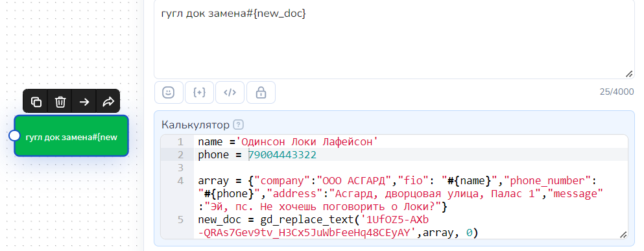644x251 pixels.
Task: Click the array definition on line 4
Action: 400,193
